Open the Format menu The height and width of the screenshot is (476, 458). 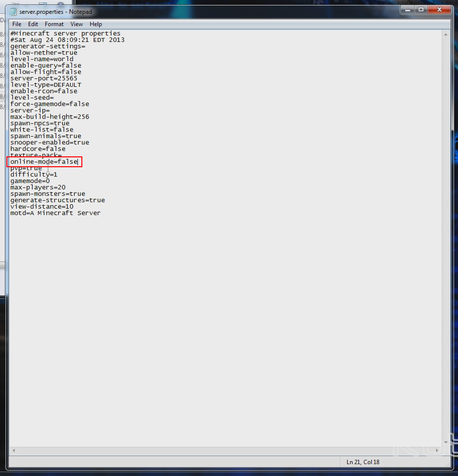point(54,24)
